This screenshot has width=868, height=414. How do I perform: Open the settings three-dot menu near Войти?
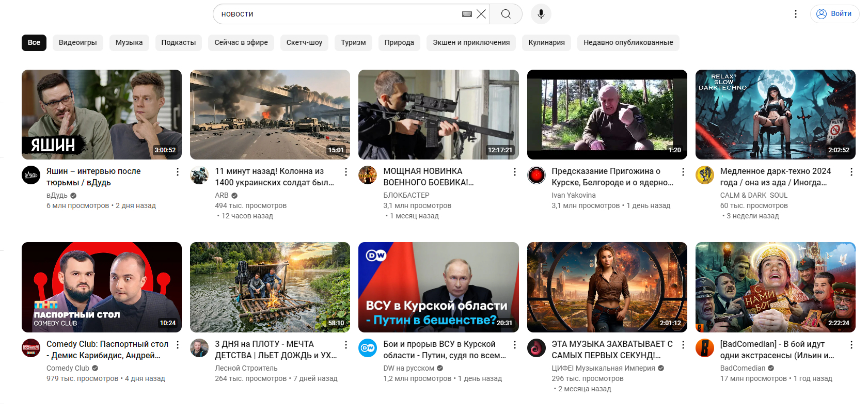pos(795,14)
